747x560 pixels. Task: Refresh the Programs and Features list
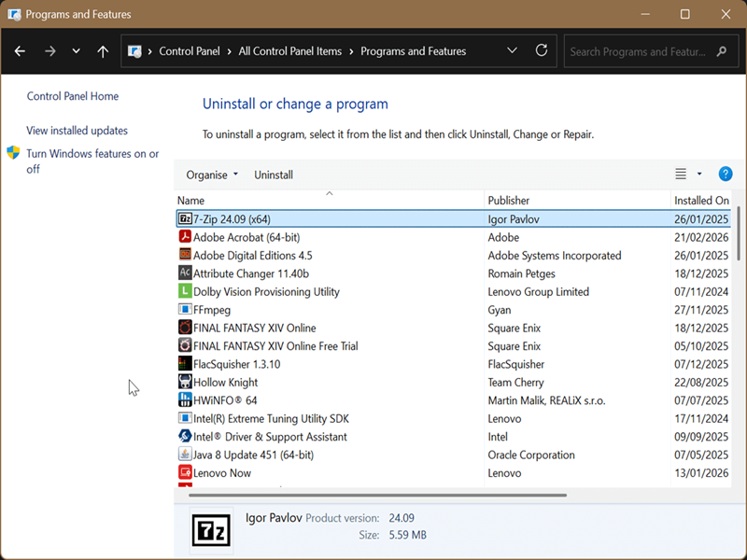pos(542,50)
